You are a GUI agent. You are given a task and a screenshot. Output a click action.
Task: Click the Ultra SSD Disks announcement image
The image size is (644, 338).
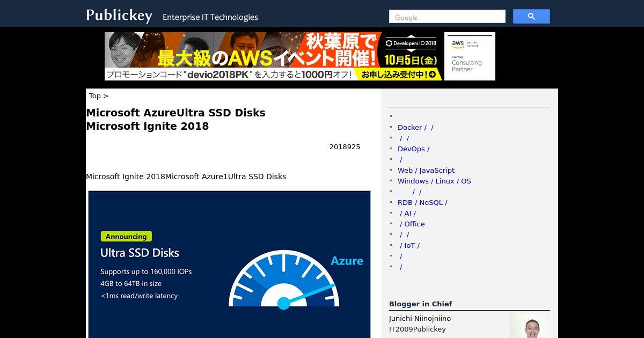tap(229, 264)
